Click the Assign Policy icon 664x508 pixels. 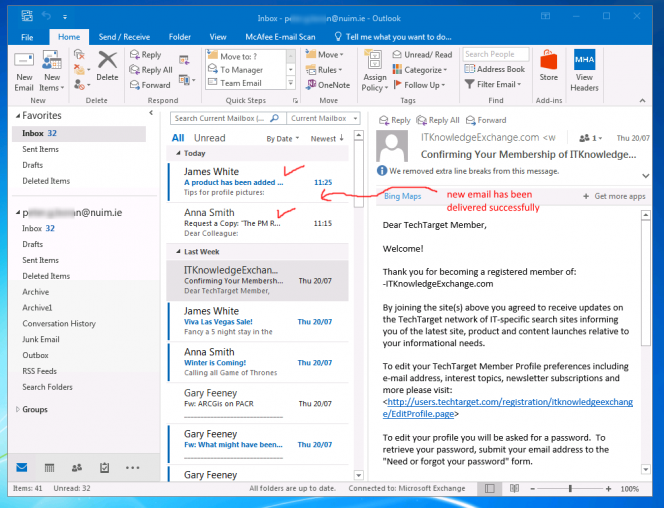pyautogui.click(x=374, y=60)
